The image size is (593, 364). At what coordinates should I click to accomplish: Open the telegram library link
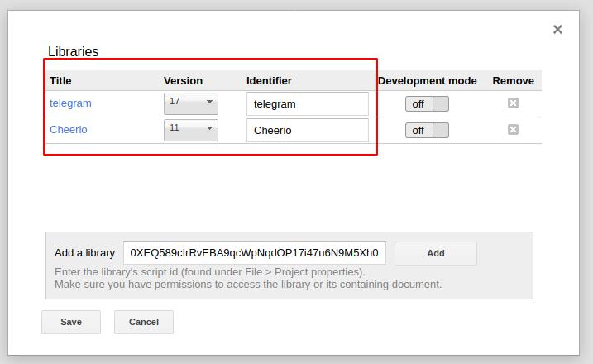tap(70, 103)
